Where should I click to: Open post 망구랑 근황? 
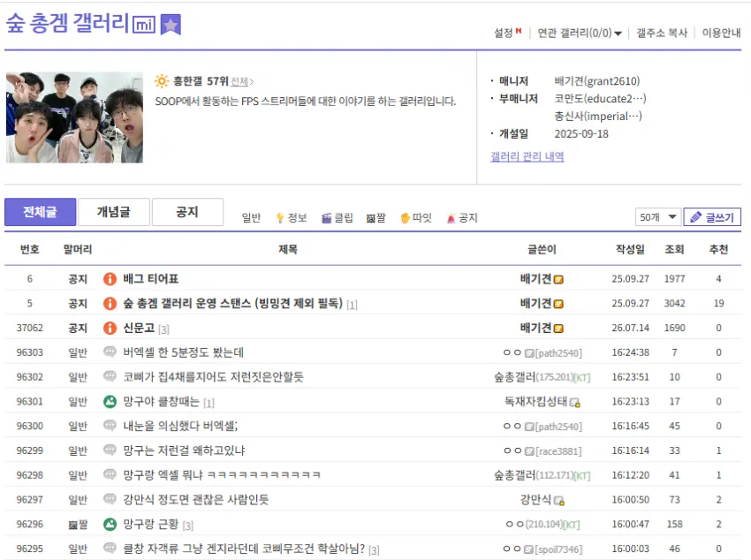click(150, 524)
